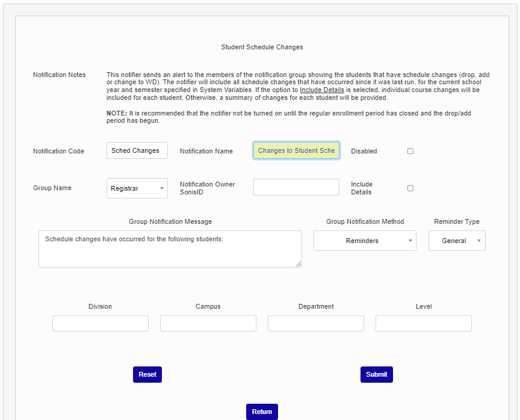
Task: Expand the Group Notification Method dropdown
Action: coord(365,241)
